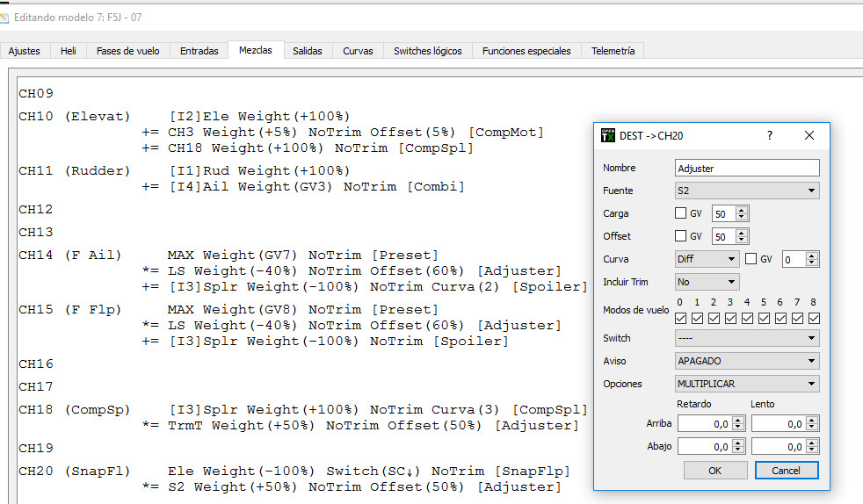The width and height of the screenshot is (863, 504).
Task: Close the DEST CH20 dialog
Action: tap(809, 135)
